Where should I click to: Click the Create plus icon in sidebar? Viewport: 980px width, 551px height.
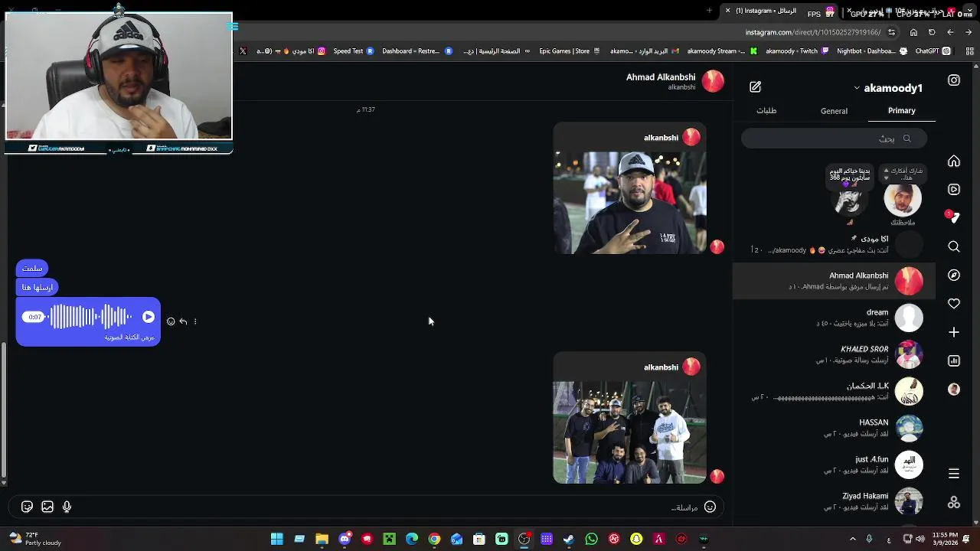pyautogui.click(x=954, y=332)
